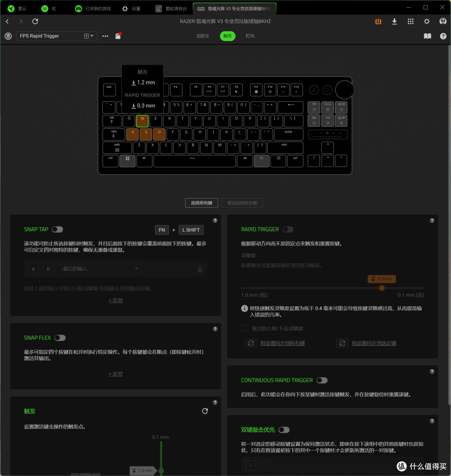This screenshot has width=451, height=476.
Task: Click the plus box under 双键敲击优先
Action: [x=251, y=465]
